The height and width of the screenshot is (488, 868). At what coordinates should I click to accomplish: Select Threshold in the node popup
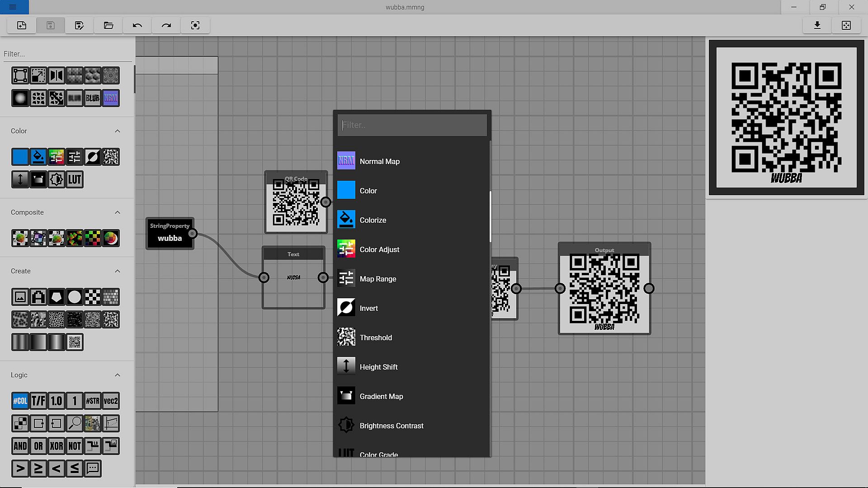point(376,338)
